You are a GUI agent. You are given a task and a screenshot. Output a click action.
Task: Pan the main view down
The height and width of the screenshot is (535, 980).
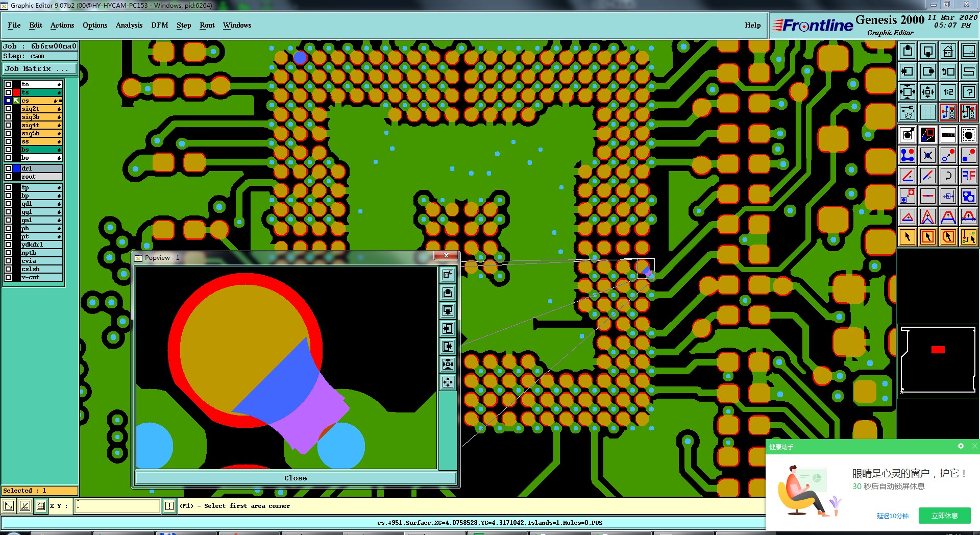click(928, 51)
